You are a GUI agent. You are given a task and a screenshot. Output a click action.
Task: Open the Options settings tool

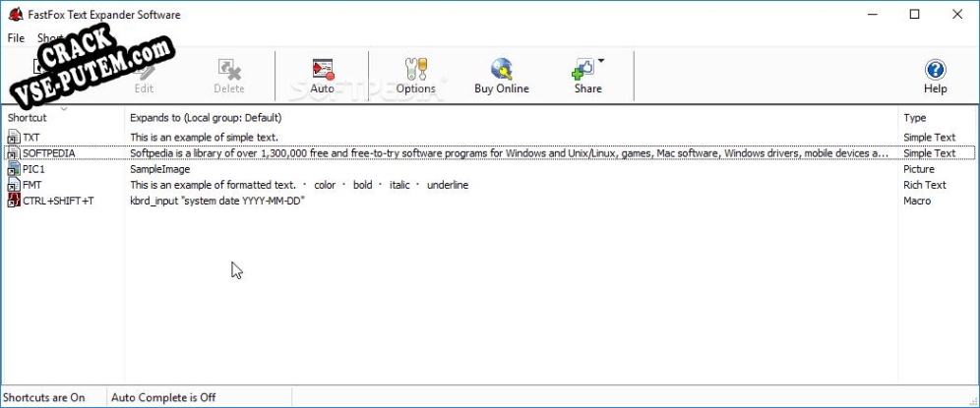point(415,76)
